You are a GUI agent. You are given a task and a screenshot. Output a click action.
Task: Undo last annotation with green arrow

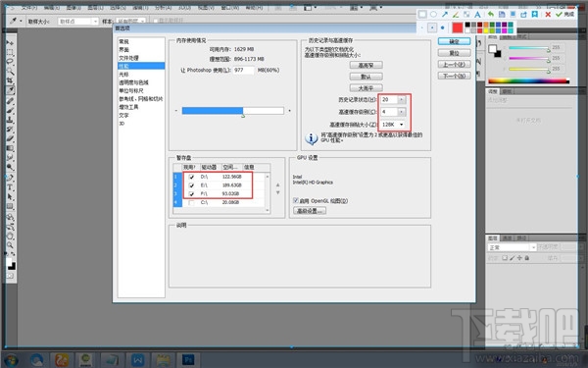[x=491, y=15]
